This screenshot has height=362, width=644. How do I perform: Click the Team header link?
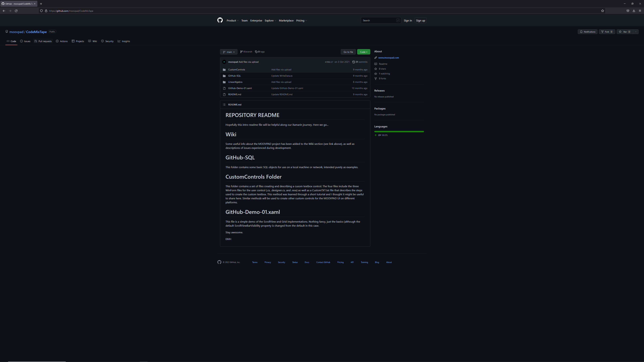(244, 20)
